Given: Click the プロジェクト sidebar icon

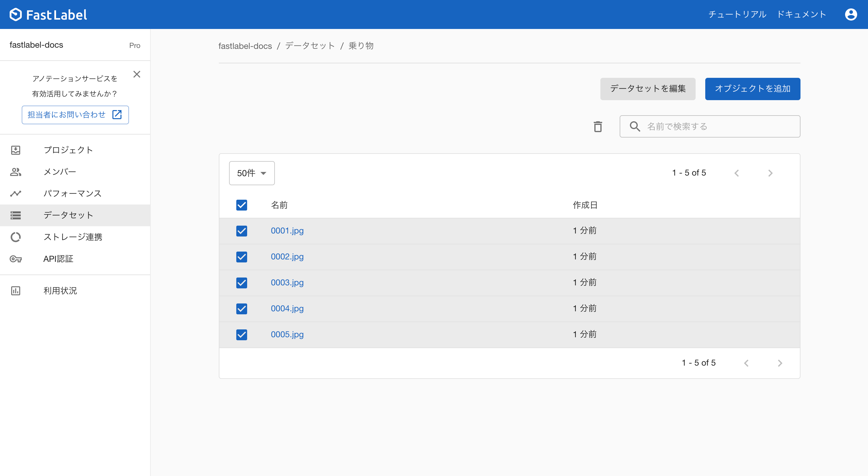Looking at the screenshot, I should (x=15, y=150).
